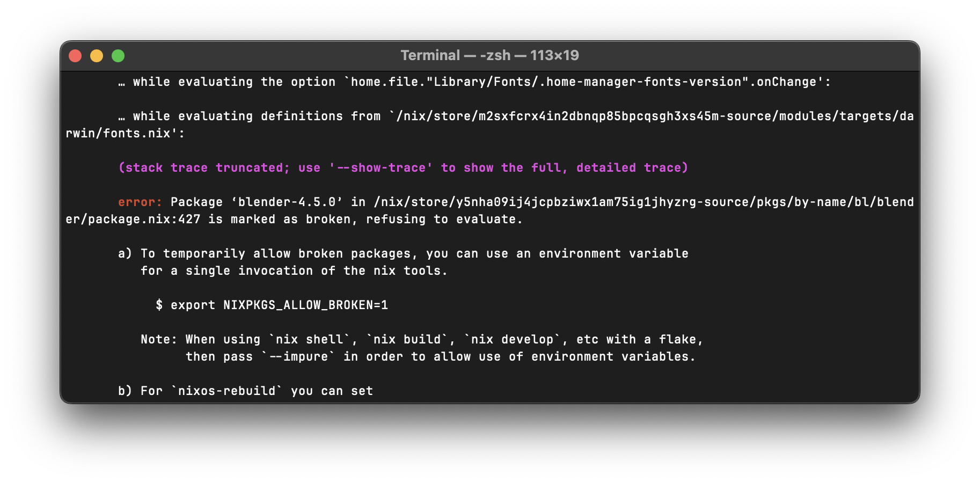The image size is (980, 483).
Task: Click the 'nix shell' command in the note
Action: [309, 340]
